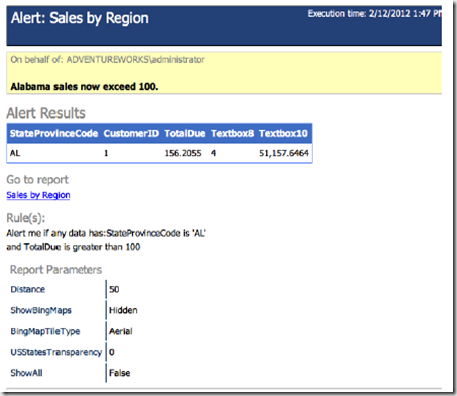Click the USStatesTransparency parameter label

click(x=56, y=352)
